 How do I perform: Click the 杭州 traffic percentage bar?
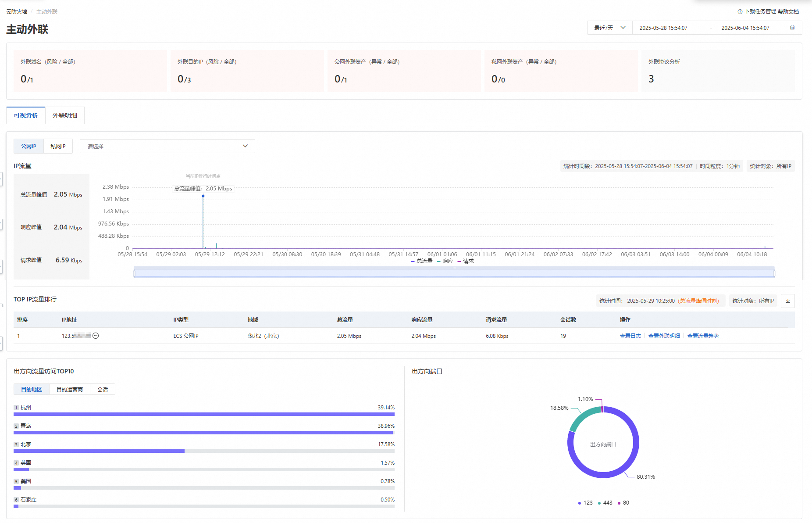point(204,414)
